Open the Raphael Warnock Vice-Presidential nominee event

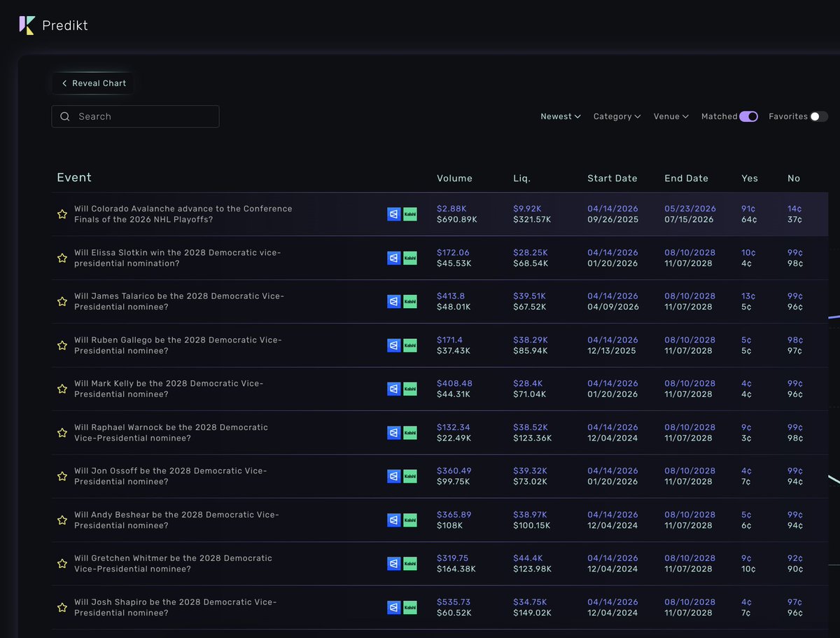(x=171, y=433)
